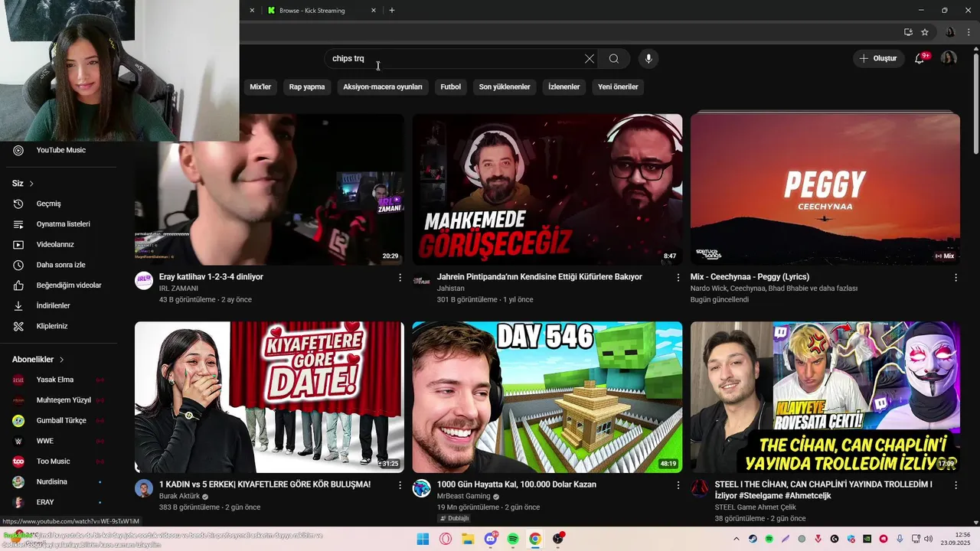Open the notifications bell

[x=920, y=59]
